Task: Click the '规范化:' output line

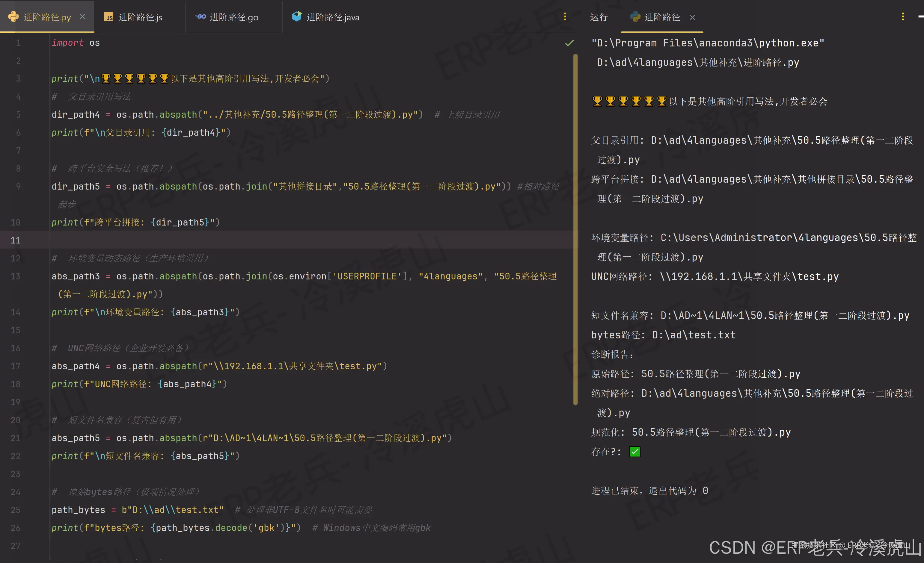Action: [691, 433]
